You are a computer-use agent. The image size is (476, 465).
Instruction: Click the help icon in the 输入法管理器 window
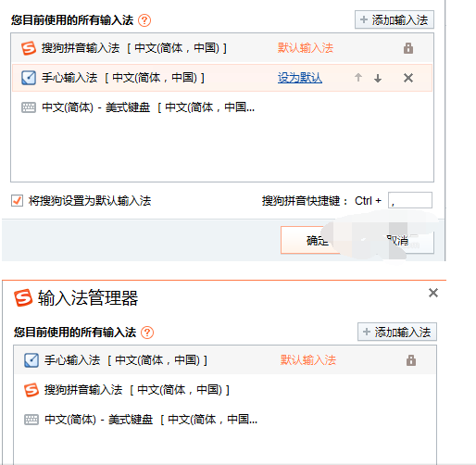coord(147,333)
